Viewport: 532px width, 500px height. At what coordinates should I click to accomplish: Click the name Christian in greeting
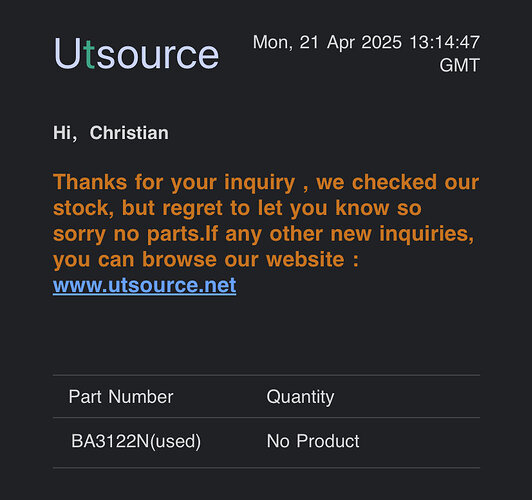(129, 133)
